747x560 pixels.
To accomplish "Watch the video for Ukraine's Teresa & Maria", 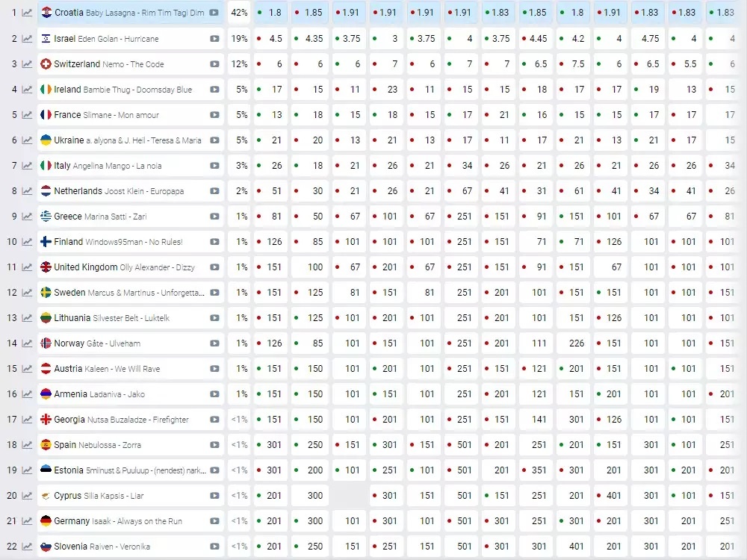I will 214,140.
